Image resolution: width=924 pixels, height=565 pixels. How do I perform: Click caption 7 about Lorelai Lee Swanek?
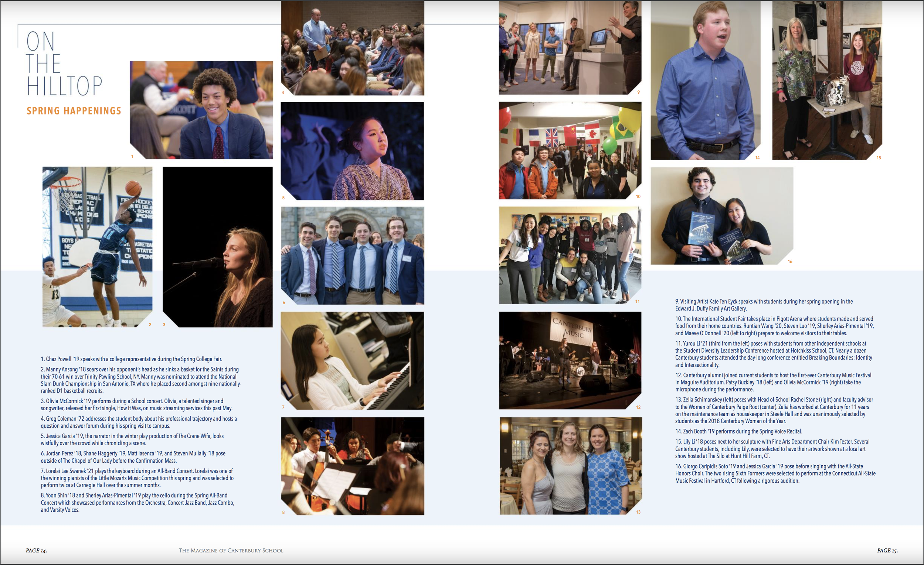coord(137,478)
